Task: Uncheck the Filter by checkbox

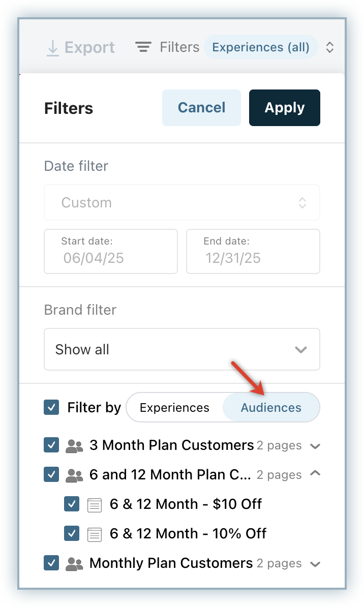Action: 51,407
